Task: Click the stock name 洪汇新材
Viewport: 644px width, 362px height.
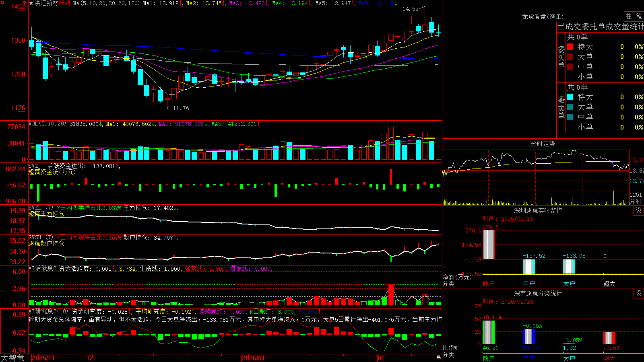Action: pos(46,3)
